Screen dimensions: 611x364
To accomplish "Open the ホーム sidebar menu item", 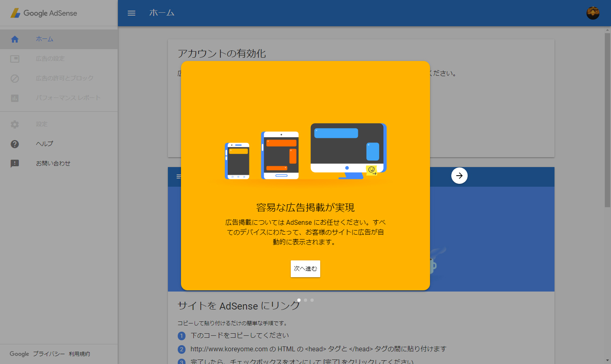I will point(59,39).
